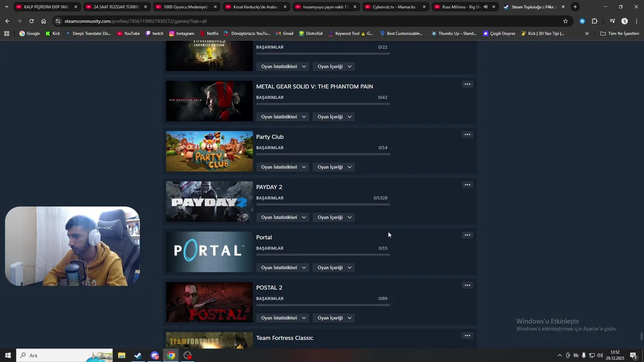Expand Oyun İçeriği for PAYDAY 2
This screenshot has width=644, height=362.
point(334,217)
